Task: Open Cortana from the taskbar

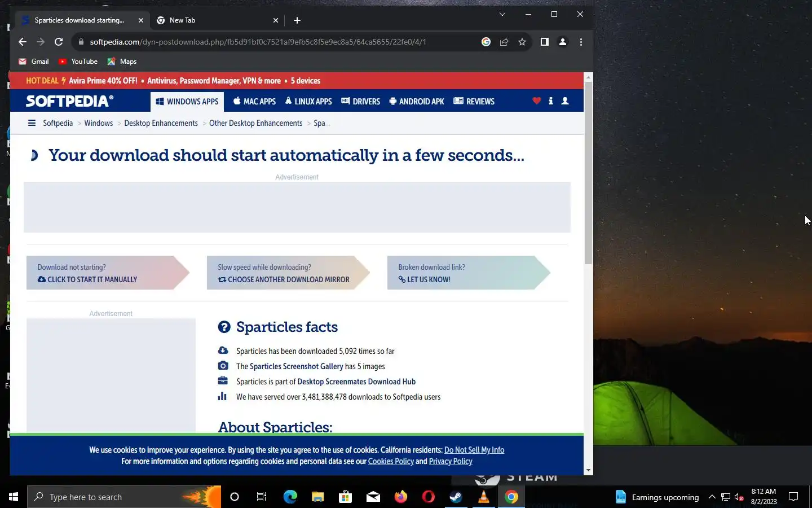Action: coord(235,497)
